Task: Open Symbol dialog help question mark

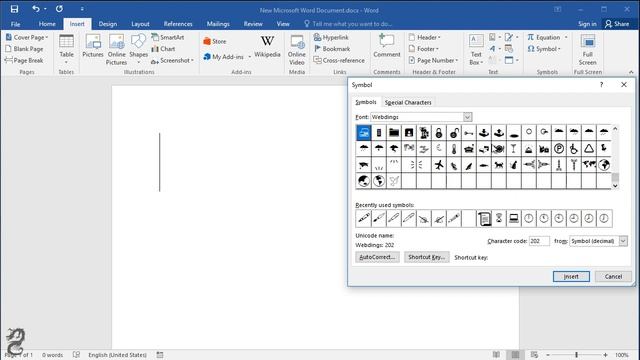Action: pos(601,84)
